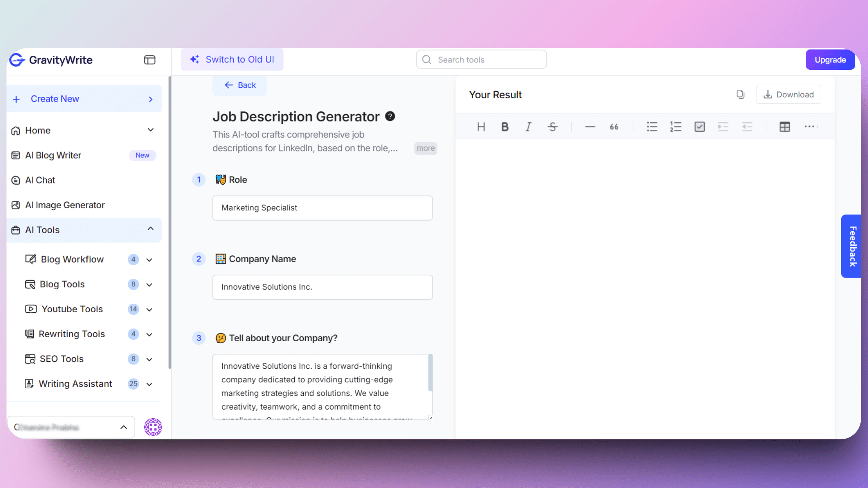The height and width of the screenshot is (488, 868).
Task: Click the AI Blog Writer icon
Action: 16,155
